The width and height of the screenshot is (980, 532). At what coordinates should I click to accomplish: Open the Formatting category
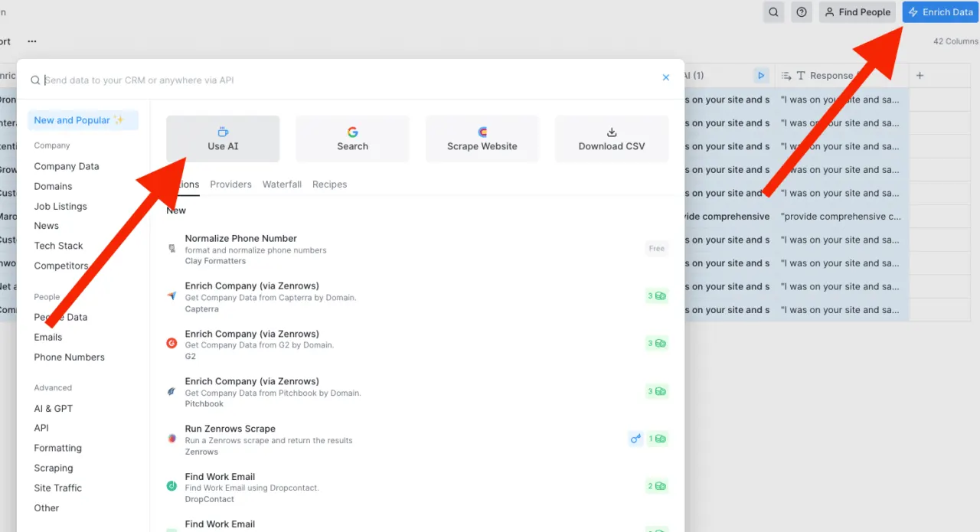pos(57,448)
